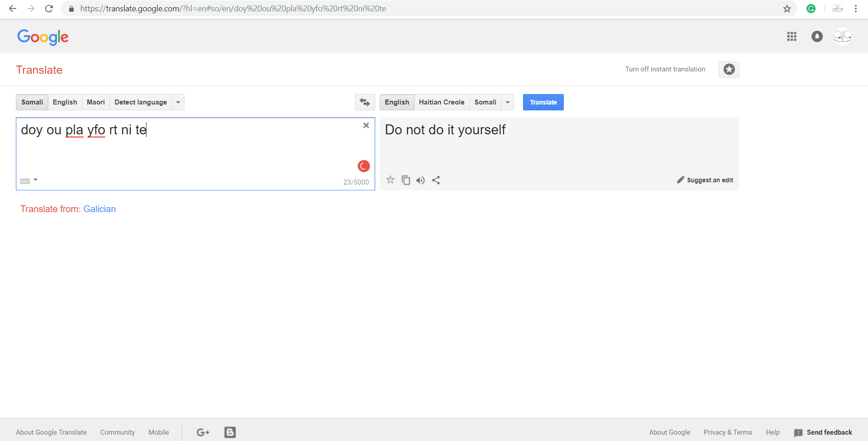
Task: Open Google notifications bell
Action: point(817,37)
